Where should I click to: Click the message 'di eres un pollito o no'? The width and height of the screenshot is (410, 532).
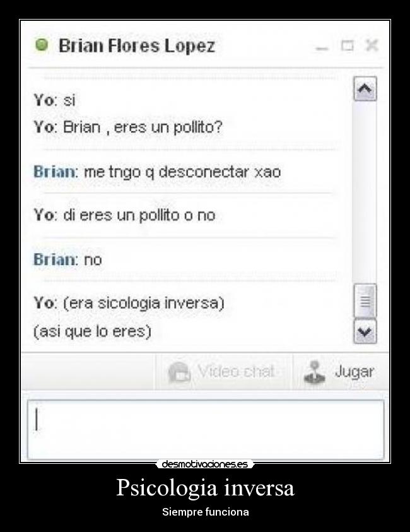[139, 215]
